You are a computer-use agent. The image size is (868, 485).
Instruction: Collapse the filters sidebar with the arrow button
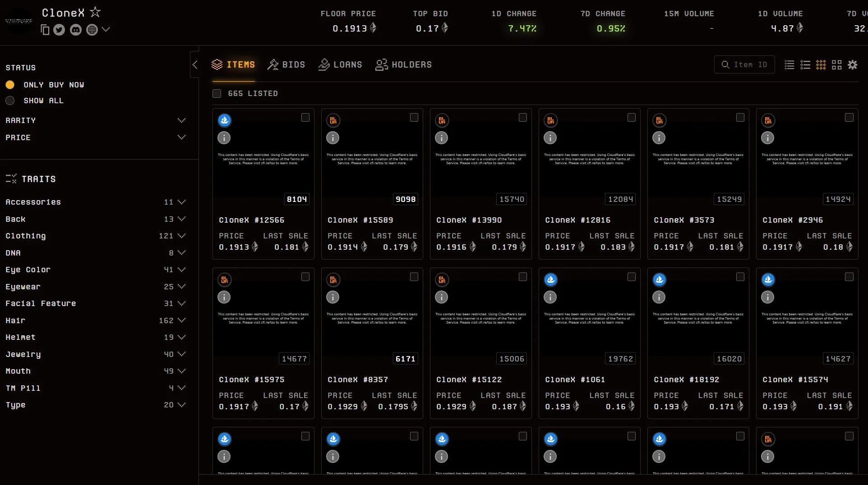195,64
